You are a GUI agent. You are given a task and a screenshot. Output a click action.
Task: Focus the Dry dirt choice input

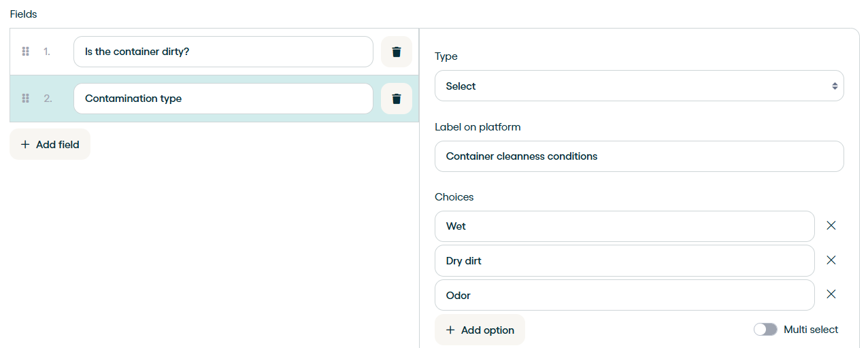[x=624, y=261]
